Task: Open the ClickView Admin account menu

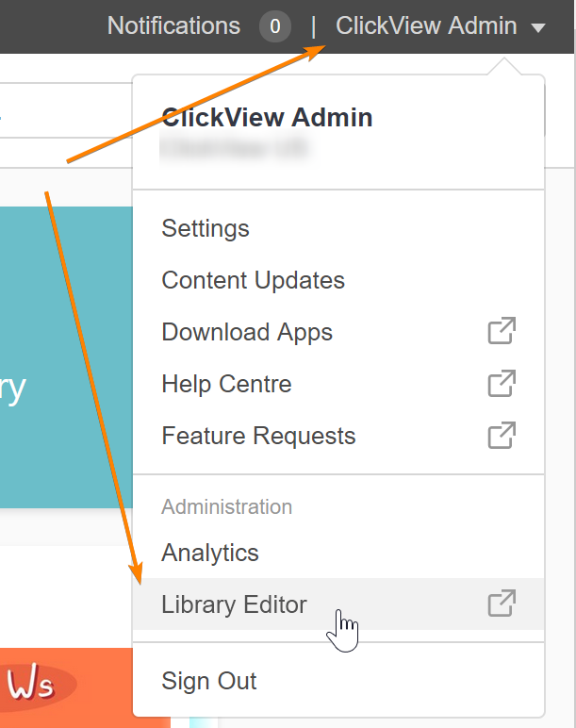Action: pyautogui.click(x=426, y=26)
